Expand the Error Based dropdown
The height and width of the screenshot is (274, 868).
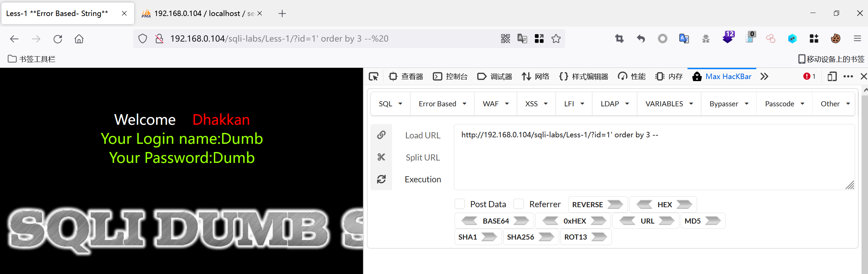point(442,104)
